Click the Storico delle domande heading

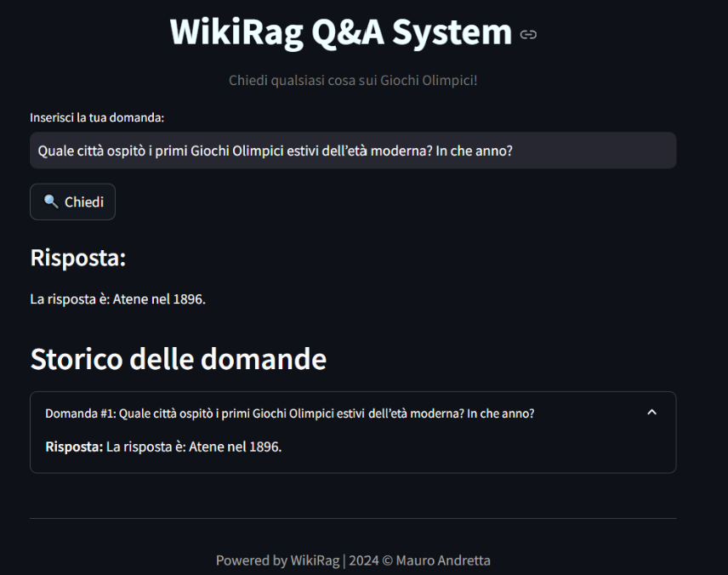179,358
